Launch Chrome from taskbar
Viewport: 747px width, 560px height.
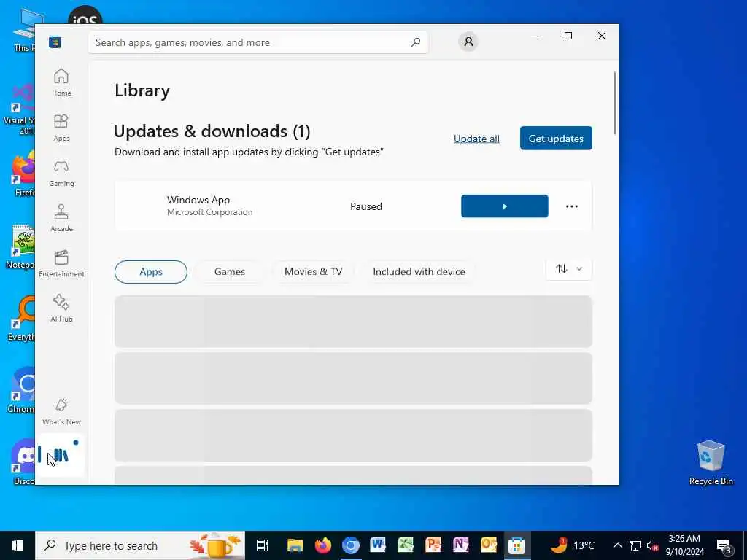(351, 545)
